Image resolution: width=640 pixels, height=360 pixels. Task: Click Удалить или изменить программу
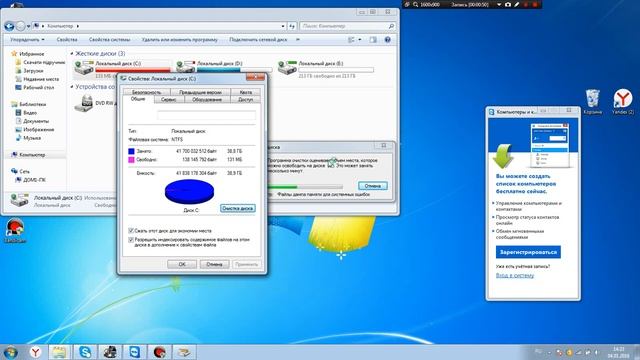coord(180,40)
